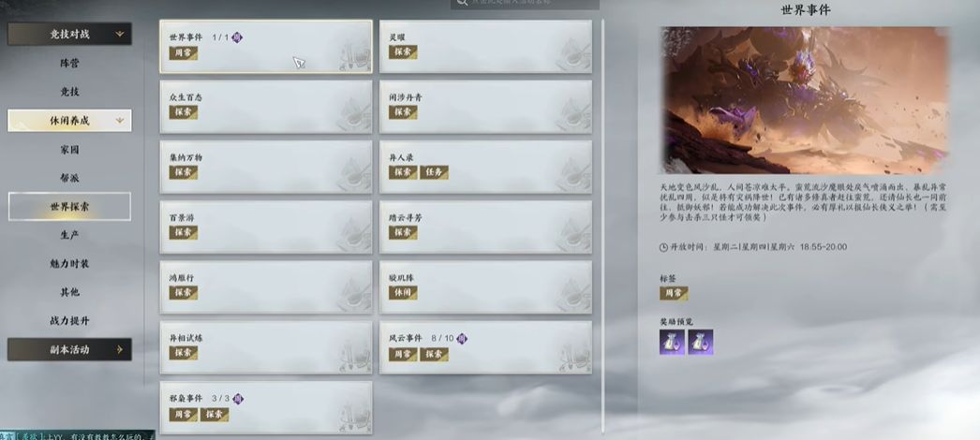Collapse the 休闲养成 category
Viewport: 980px width, 440px height.
69,121
